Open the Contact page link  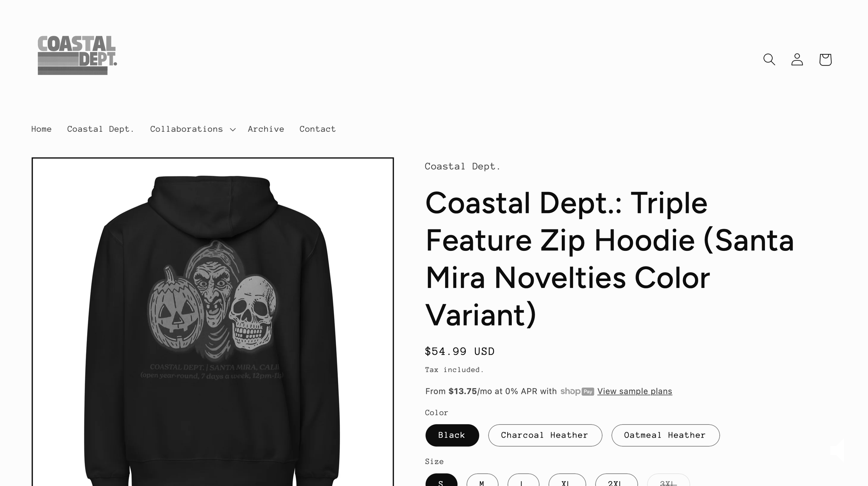tap(318, 129)
